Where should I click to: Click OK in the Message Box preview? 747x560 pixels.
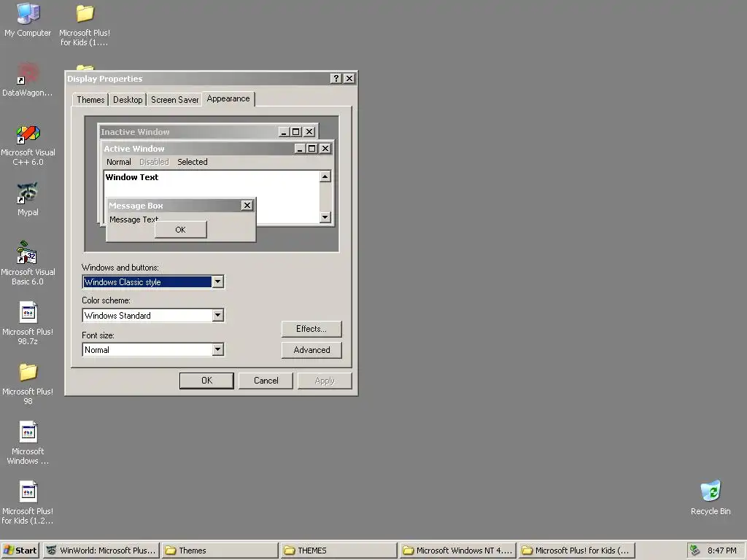pyautogui.click(x=181, y=230)
